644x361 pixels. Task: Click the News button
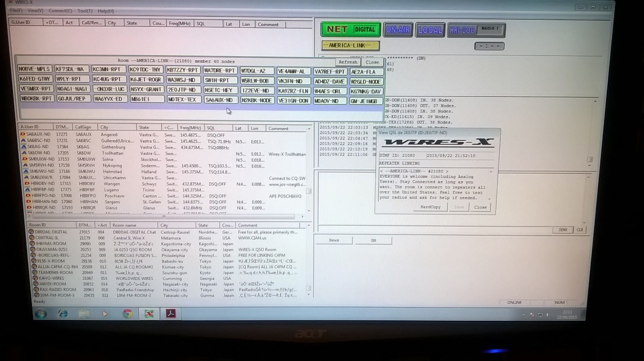(334, 240)
